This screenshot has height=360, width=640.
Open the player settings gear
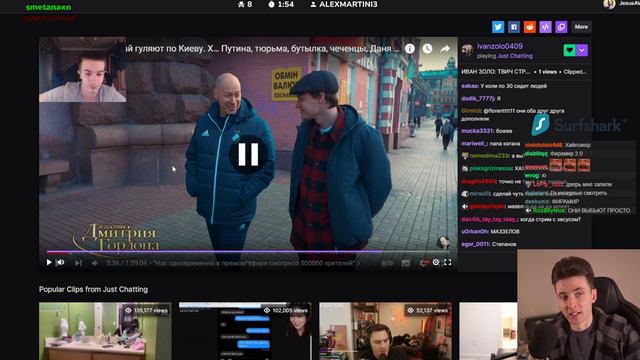436,262
